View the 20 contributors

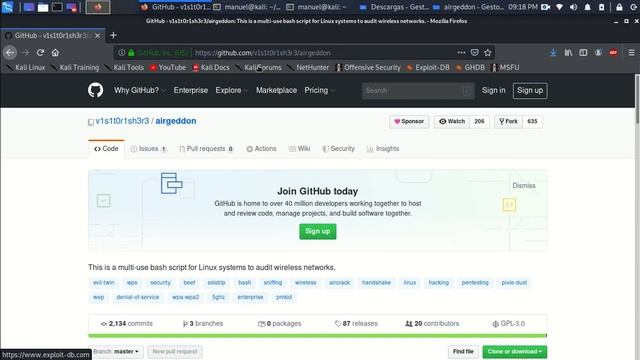tap(432, 324)
